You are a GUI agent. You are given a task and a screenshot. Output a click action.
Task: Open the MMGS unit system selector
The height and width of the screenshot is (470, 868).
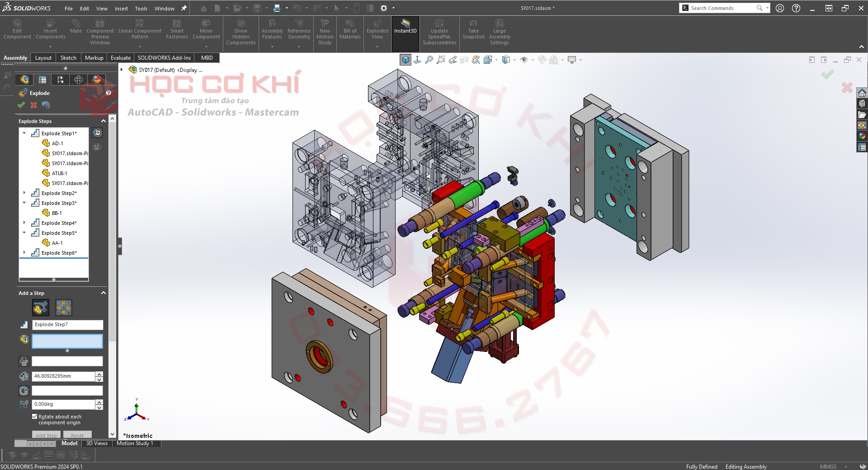pos(834,467)
